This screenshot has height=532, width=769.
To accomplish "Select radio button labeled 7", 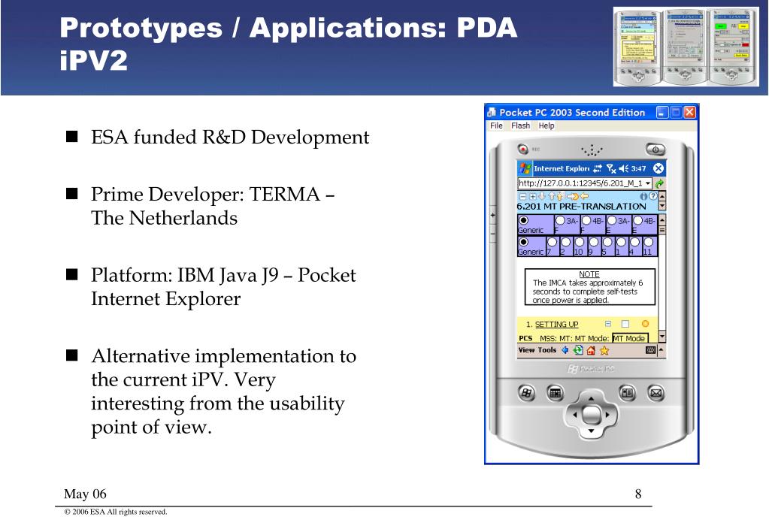I will (553, 242).
